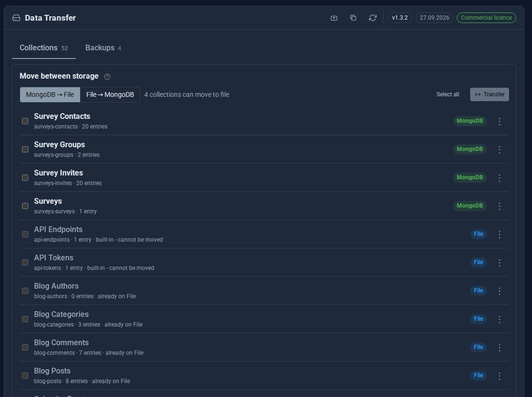Open the more menu for Survey Invites
Viewport: 532px width, 397px height.
click(499, 178)
